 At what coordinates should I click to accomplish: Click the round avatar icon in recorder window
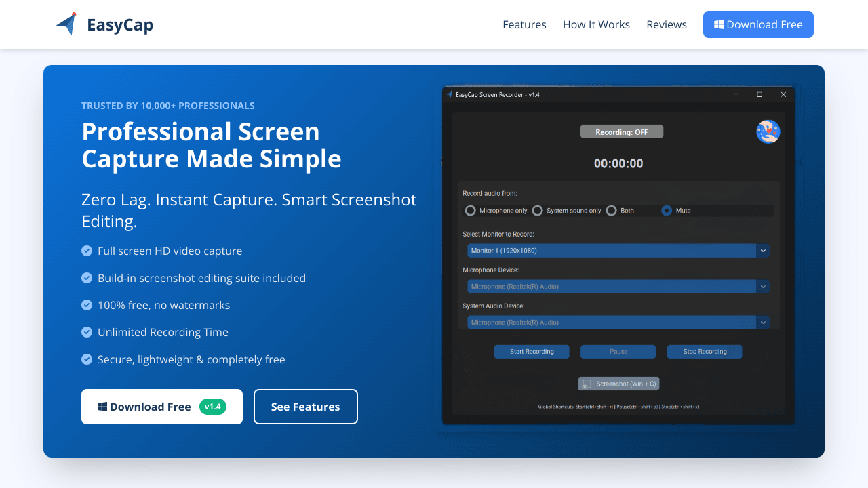click(x=768, y=131)
